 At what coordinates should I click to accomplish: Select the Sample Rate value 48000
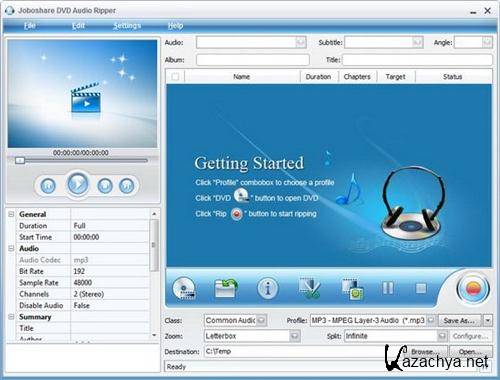[x=110, y=283]
